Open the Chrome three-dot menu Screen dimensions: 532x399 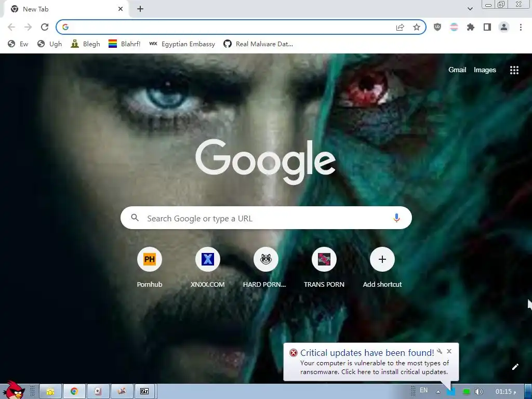tap(521, 27)
